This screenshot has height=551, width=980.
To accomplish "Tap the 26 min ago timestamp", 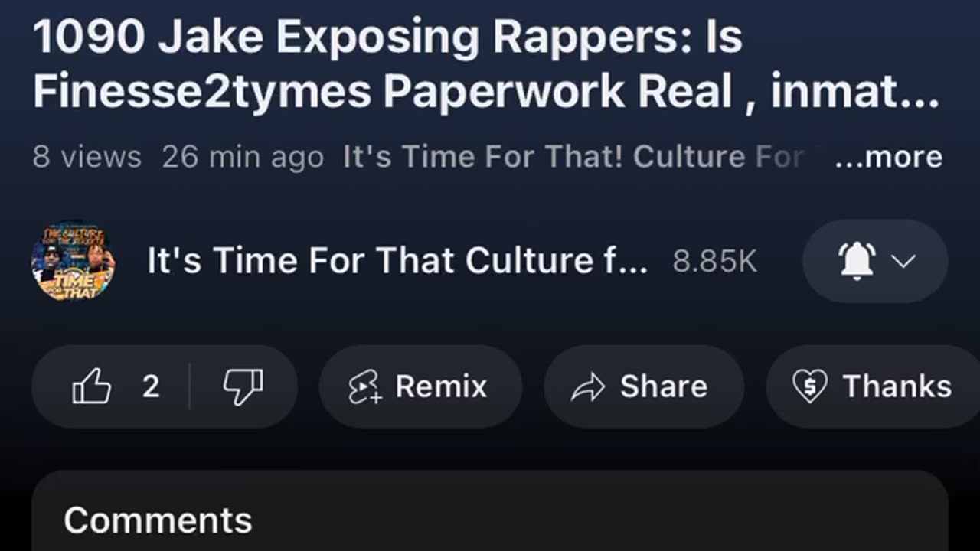I will (243, 157).
